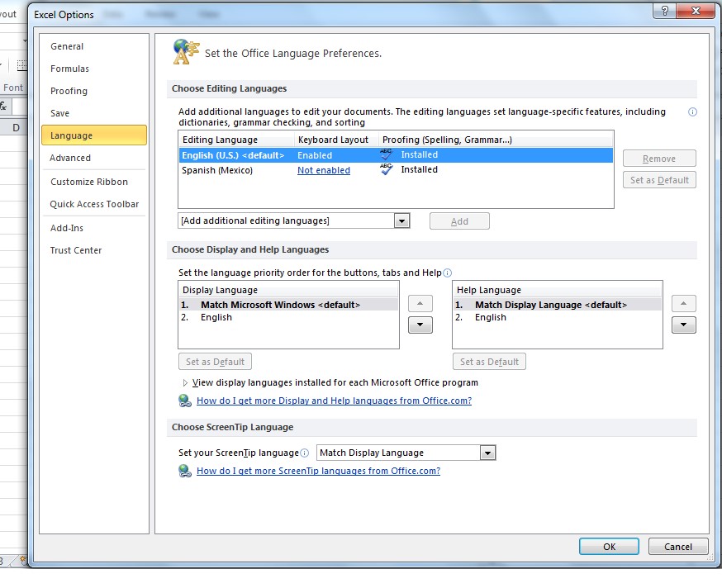
Task: Click the Keyboard Layout column header
Action: click(x=336, y=140)
